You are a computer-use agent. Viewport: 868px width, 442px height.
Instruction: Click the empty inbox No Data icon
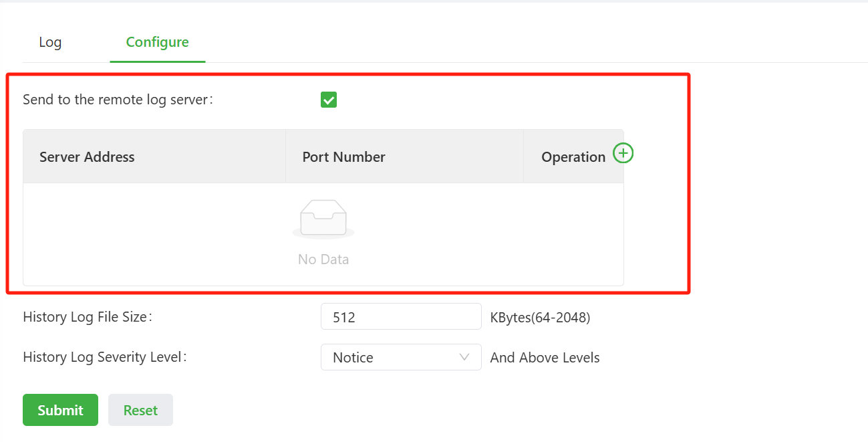pyautogui.click(x=323, y=219)
